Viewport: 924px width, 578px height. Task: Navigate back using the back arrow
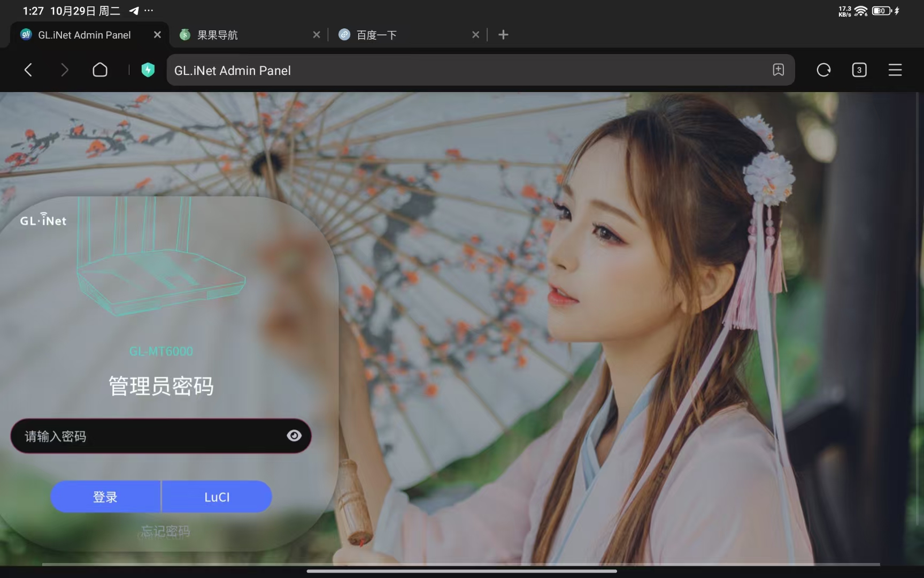tap(28, 70)
